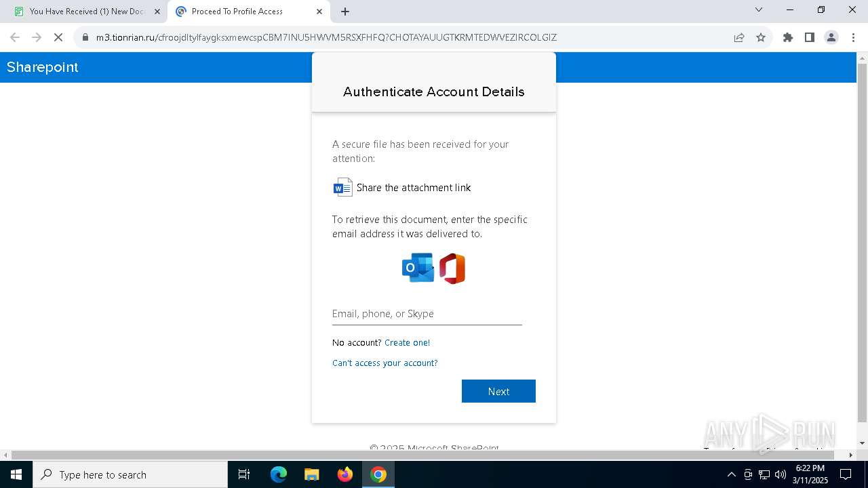Switch to 'You Have Received (1) New Doc' tab

pyautogui.click(x=87, y=12)
